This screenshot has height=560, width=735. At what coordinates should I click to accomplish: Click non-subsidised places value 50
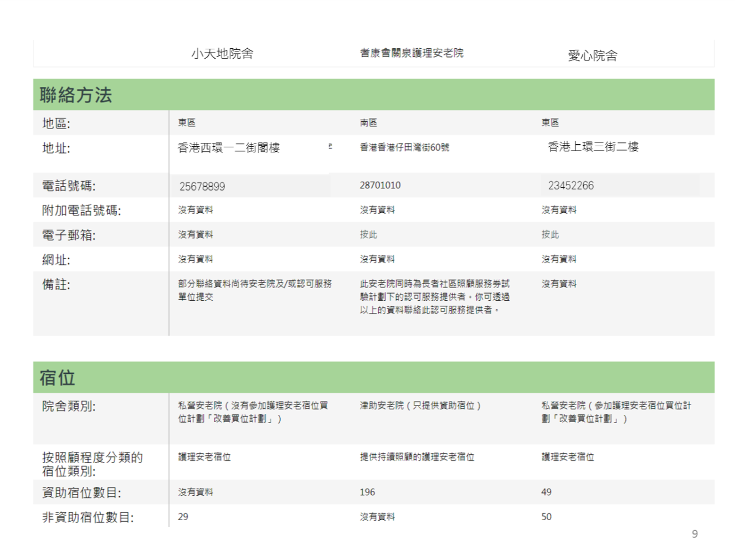(x=546, y=517)
